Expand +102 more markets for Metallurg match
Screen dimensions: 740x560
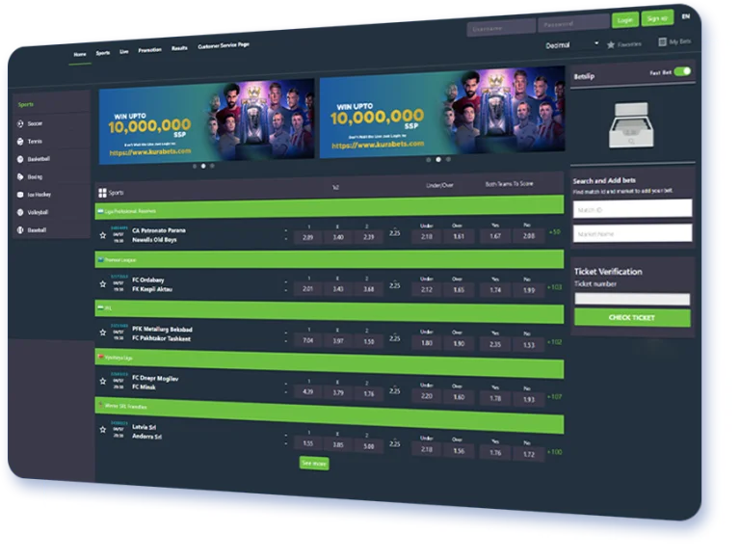tap(555, 342)
